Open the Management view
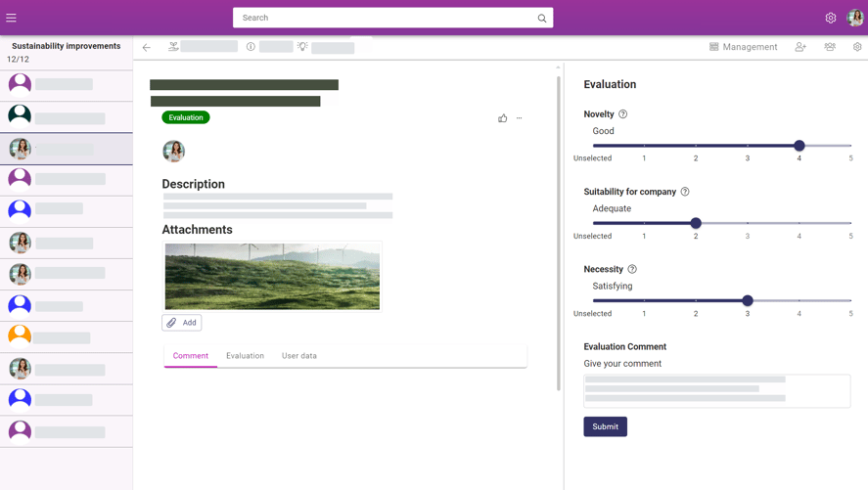The image size is (868, 490). [744, 47]
